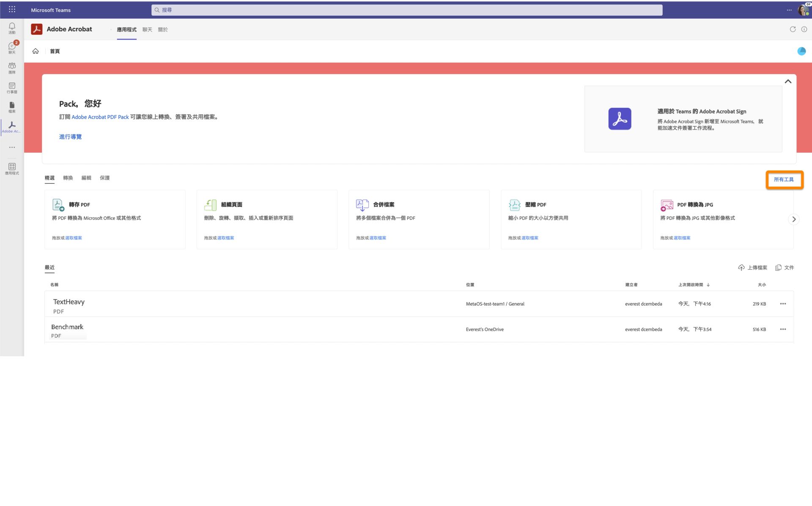812x506 pixels.
Task: Open more apps ellipsis in sidebar
Action: click(x=12, y=147)
